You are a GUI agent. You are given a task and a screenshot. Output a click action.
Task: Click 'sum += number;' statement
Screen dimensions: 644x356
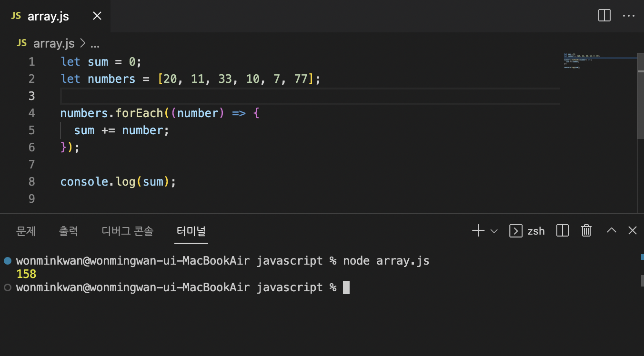pos(121,130)
